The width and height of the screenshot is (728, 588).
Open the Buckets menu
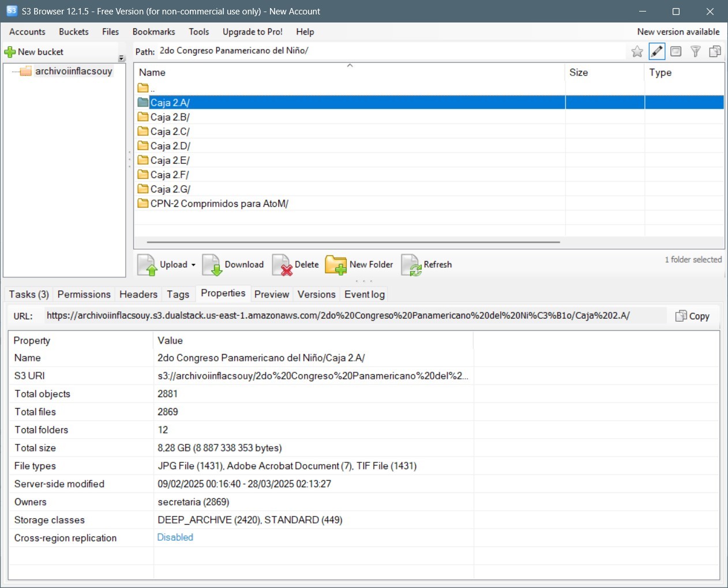(74, 32)
